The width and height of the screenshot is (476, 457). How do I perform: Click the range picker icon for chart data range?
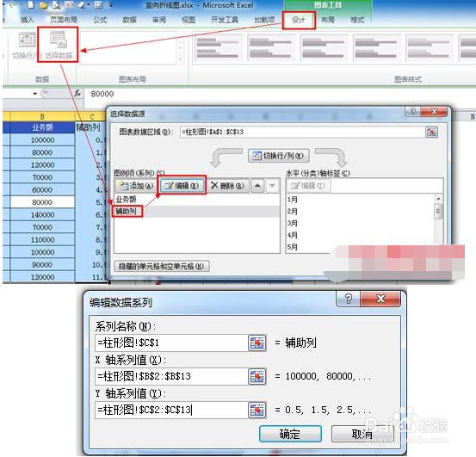(x=431, y=133)
